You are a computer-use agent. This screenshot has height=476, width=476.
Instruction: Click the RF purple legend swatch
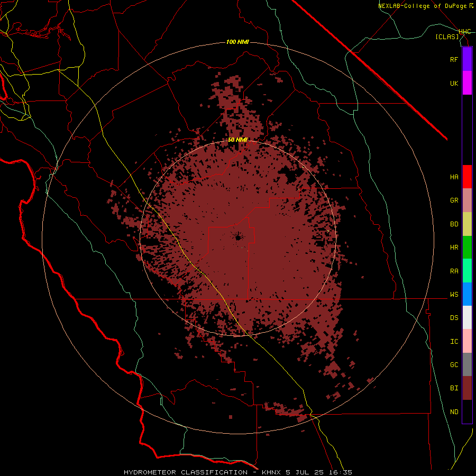point(467,59)
